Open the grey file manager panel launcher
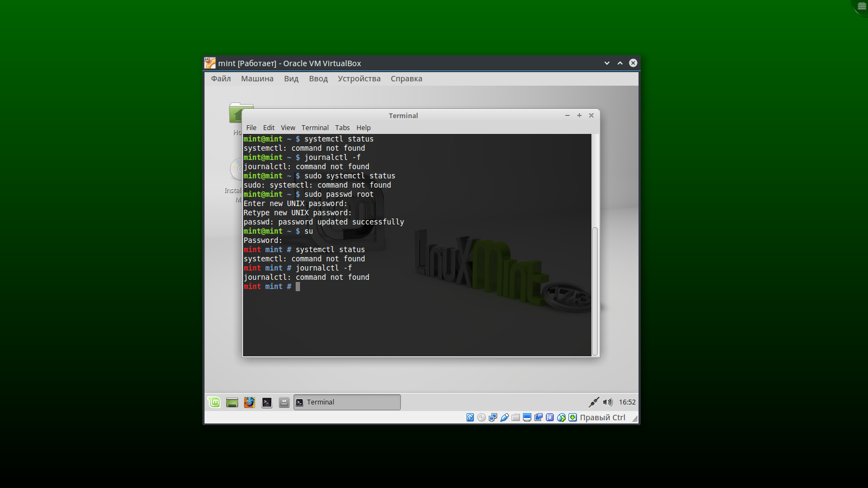Image resolution: width=868 pixels, height=488 pixels. pyautogui.click(x=284, y=402)
